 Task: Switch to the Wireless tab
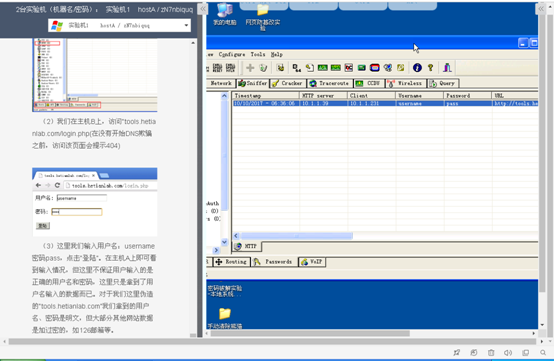click(405, 83)
